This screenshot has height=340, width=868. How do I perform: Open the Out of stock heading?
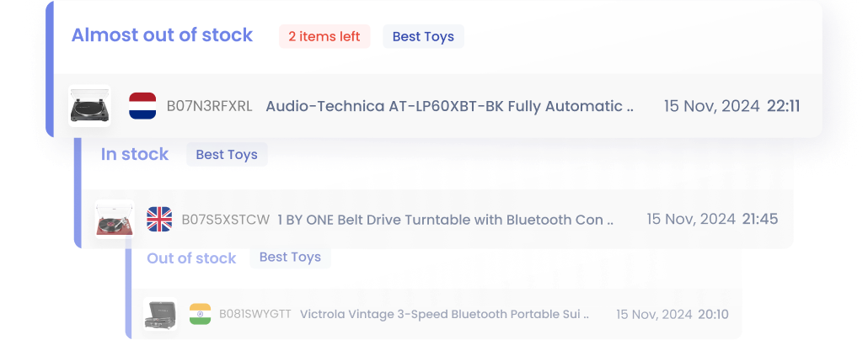pyautogui.click(x=191, y=258)
